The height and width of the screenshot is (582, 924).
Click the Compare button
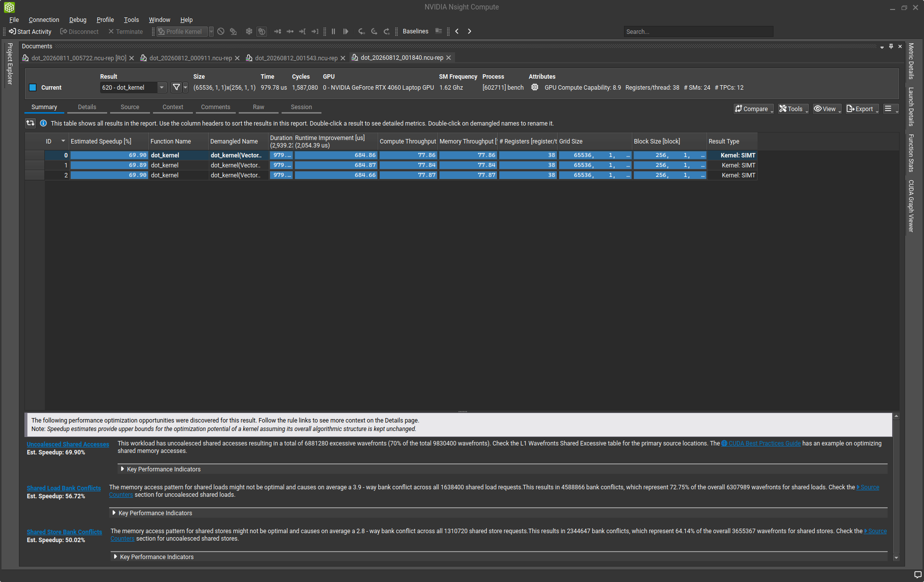(752, 109)
